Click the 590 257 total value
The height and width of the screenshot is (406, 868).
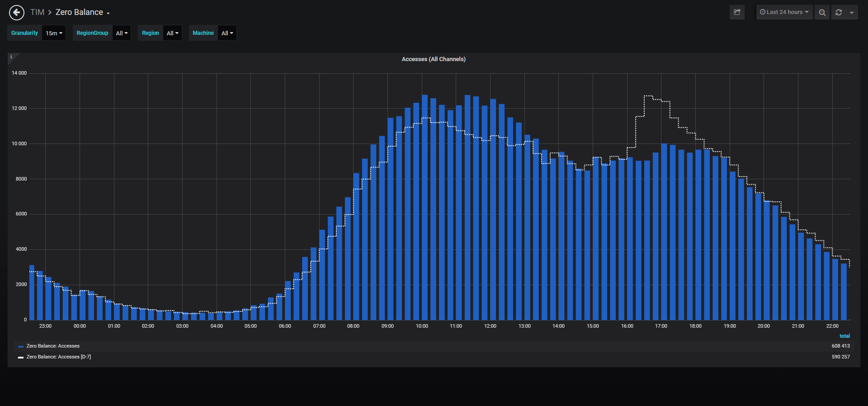click(x=840, y=357)
